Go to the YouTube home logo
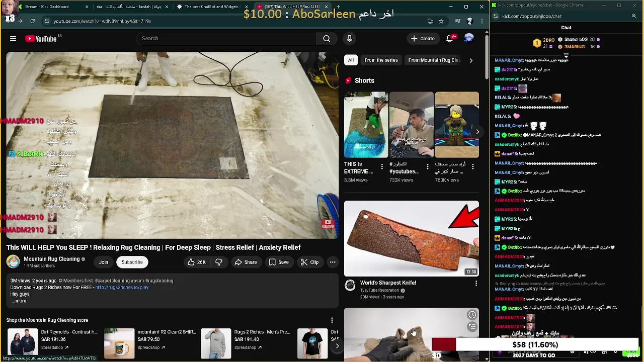Viewport: 644px width, 362px height. click(41, 39)
